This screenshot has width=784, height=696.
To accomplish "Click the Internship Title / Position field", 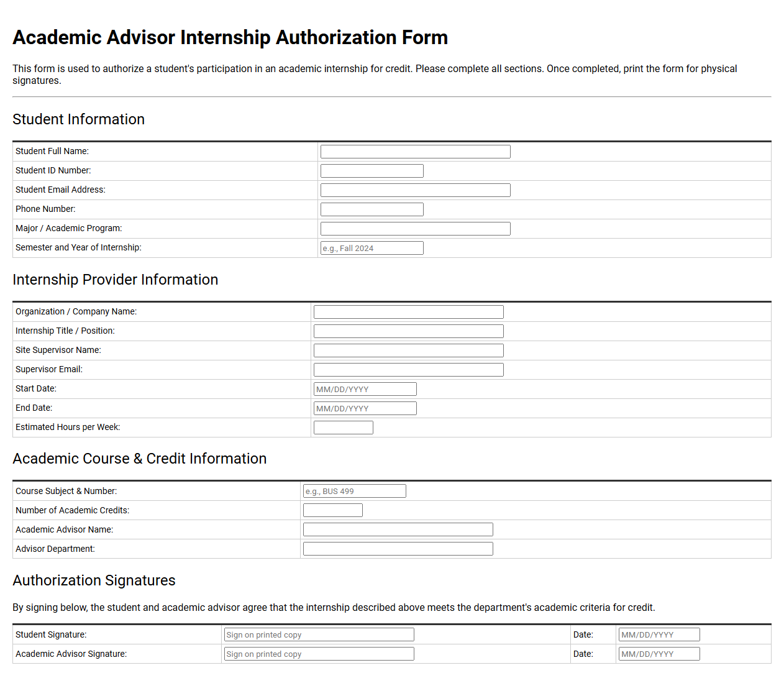I will point(409,331).
